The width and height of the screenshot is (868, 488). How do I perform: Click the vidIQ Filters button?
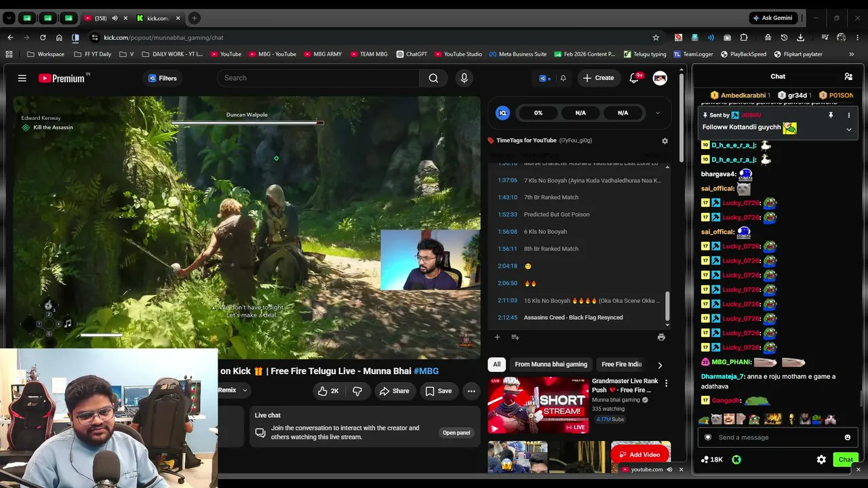click(163, 78)
